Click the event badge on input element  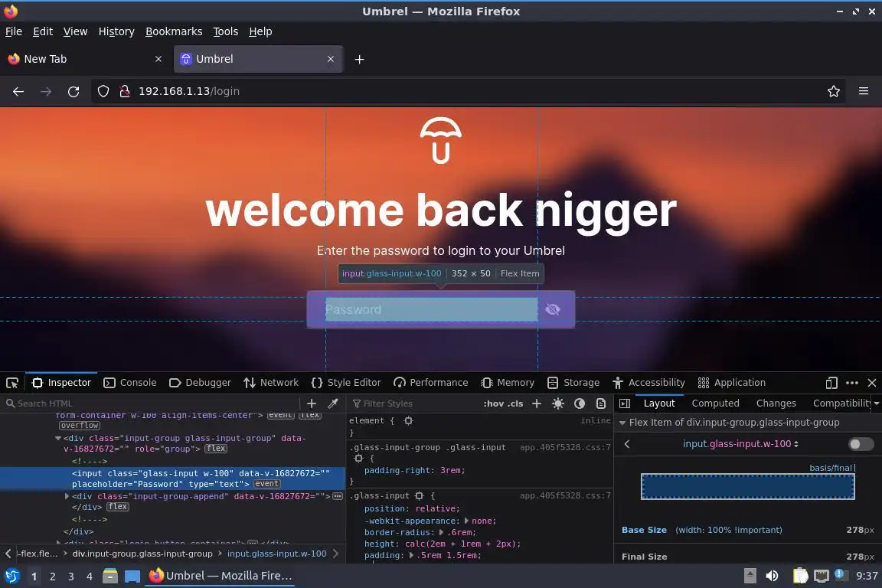(x=266, y=484)
